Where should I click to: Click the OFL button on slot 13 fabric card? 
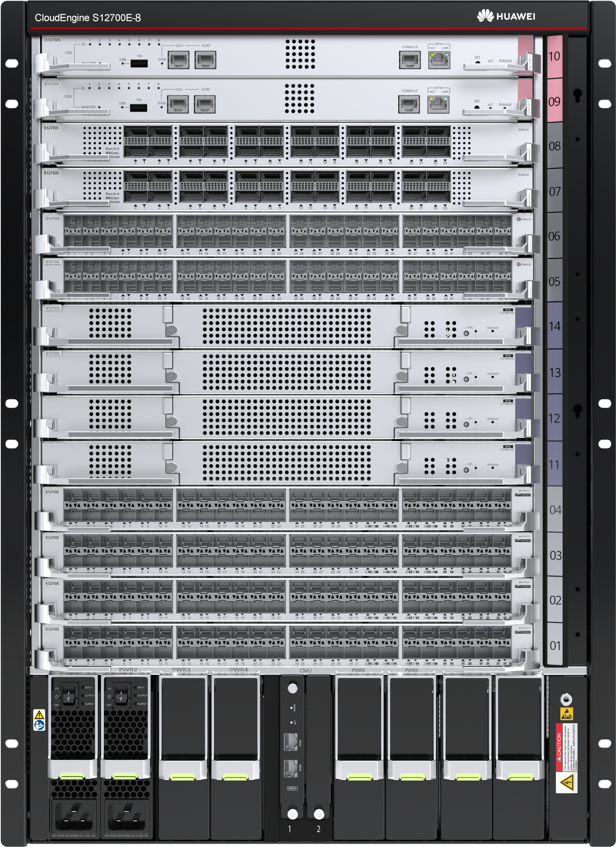click(466, 379)
